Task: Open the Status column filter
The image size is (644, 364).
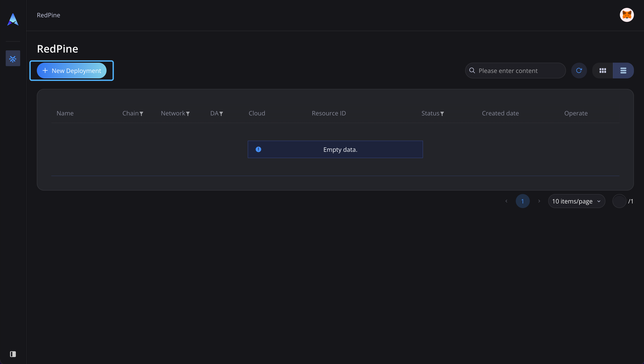Action: pos(442,114)
